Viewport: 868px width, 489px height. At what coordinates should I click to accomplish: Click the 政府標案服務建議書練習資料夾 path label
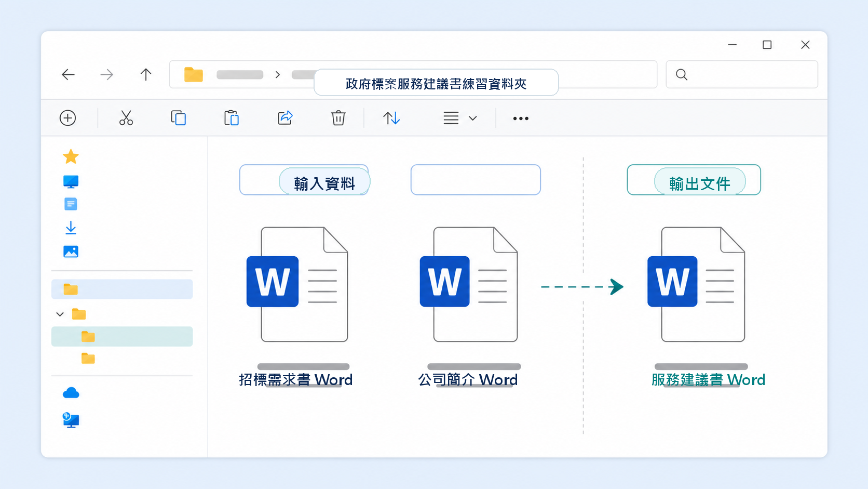click(x=436, y=84)
